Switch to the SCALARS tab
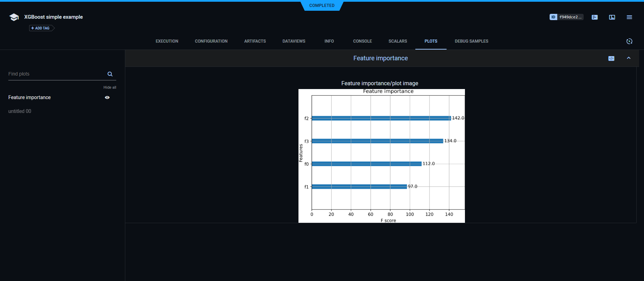644x281 pixels. coord(398,41)
